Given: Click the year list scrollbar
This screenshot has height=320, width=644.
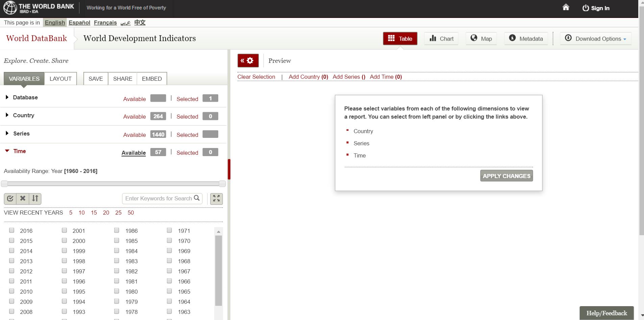Looking at the screenshot, I should (x=219, y=271).
